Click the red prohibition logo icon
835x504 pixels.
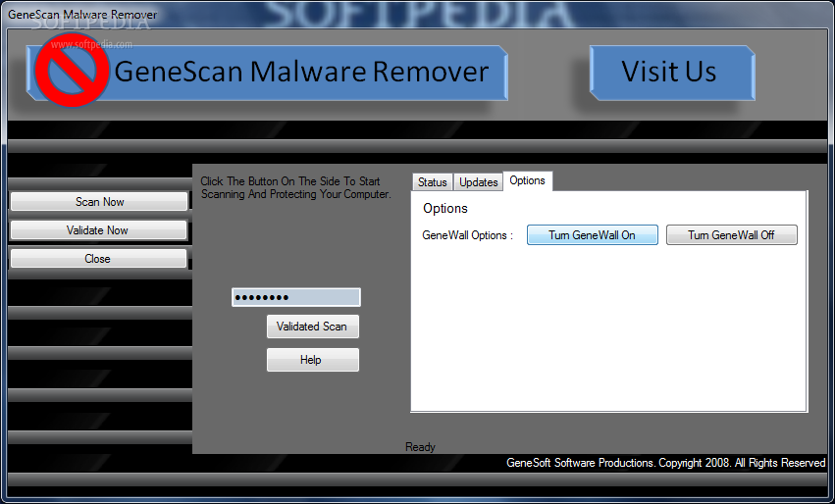pyautogui.click(x=72, y=71)
